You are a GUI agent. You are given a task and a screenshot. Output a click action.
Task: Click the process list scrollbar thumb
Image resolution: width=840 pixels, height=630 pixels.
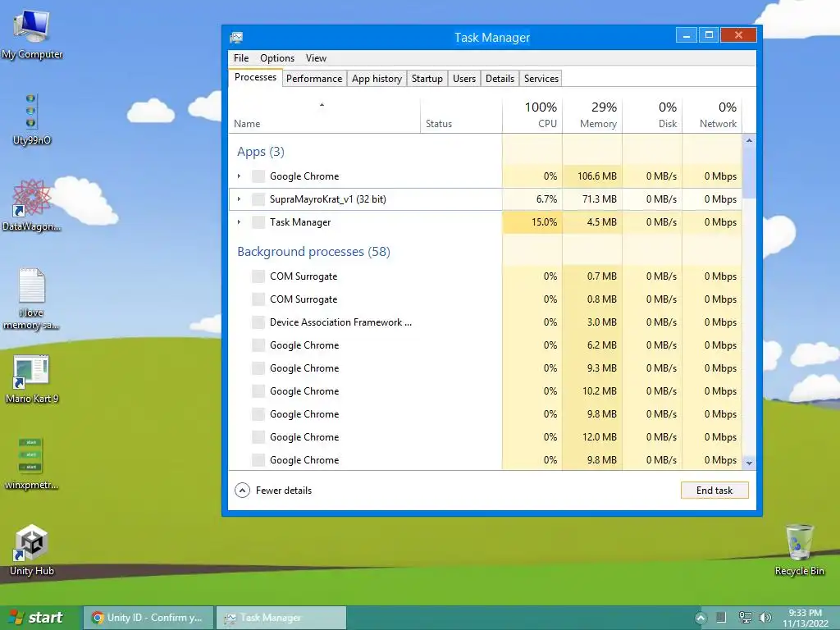749,172
